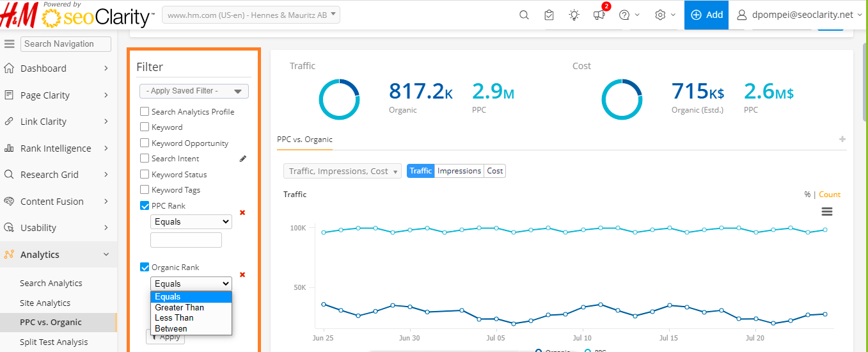868x352 pixels.
Task: Open Search Analytics in the sidebar
Action: pos(51,283)
